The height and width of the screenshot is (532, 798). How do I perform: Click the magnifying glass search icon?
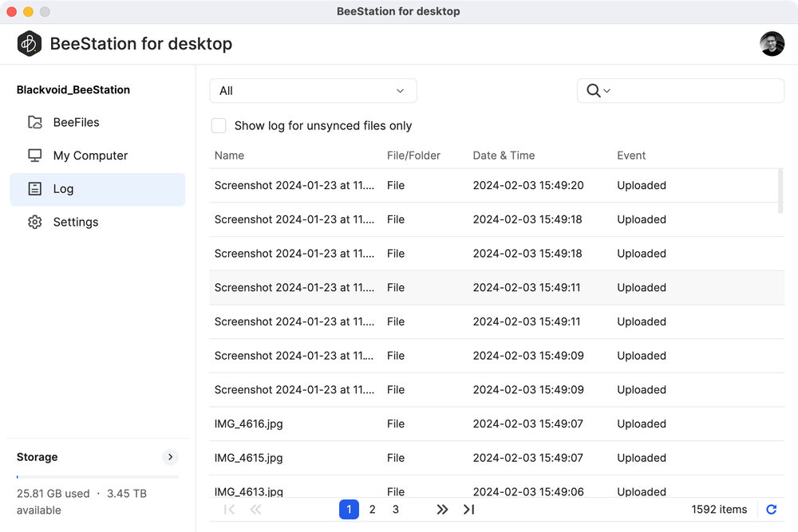point(593,91)
